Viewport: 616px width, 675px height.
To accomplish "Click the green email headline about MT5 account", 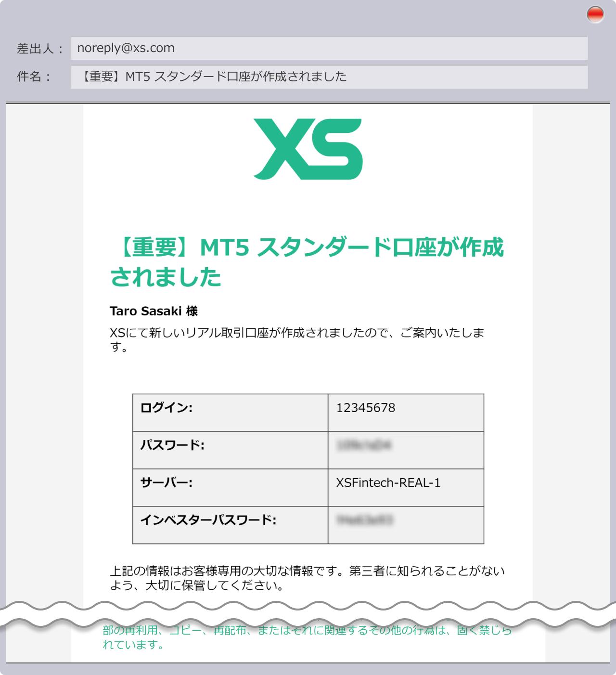I will click(x=307, y=262).
